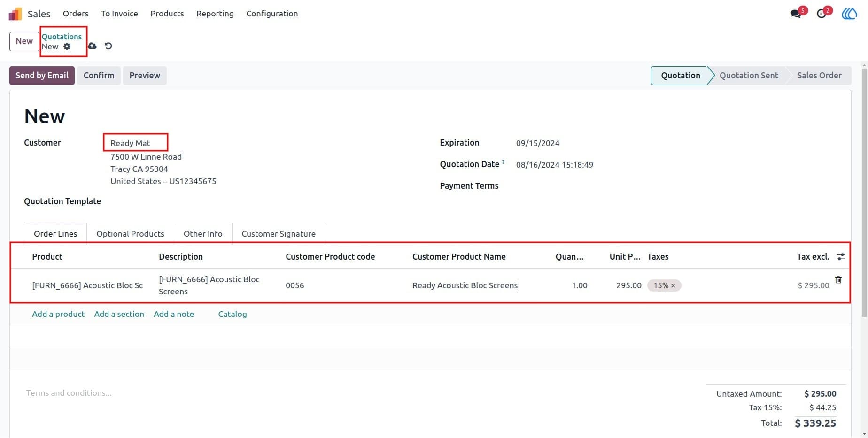Image resolution: width=868 pixels, height=438 pixels.
Task: Open the product Catalog link
Action: (232, 314)
